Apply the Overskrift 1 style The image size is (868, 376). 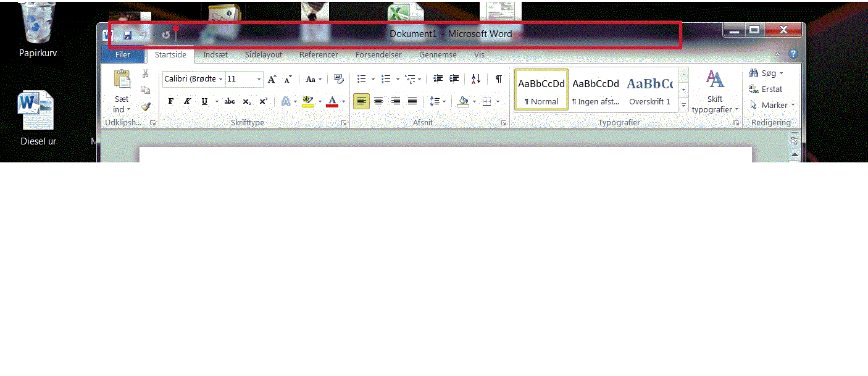click(650, 90)
